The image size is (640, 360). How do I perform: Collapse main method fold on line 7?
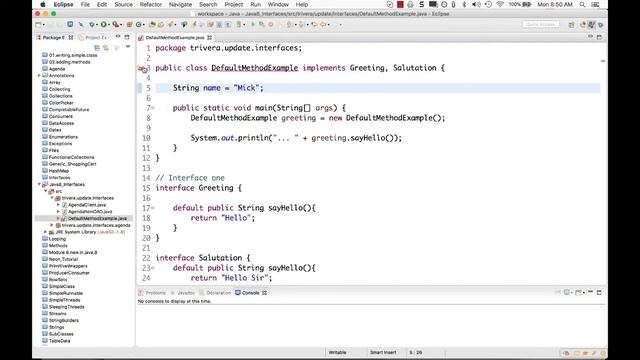point(153,108)
